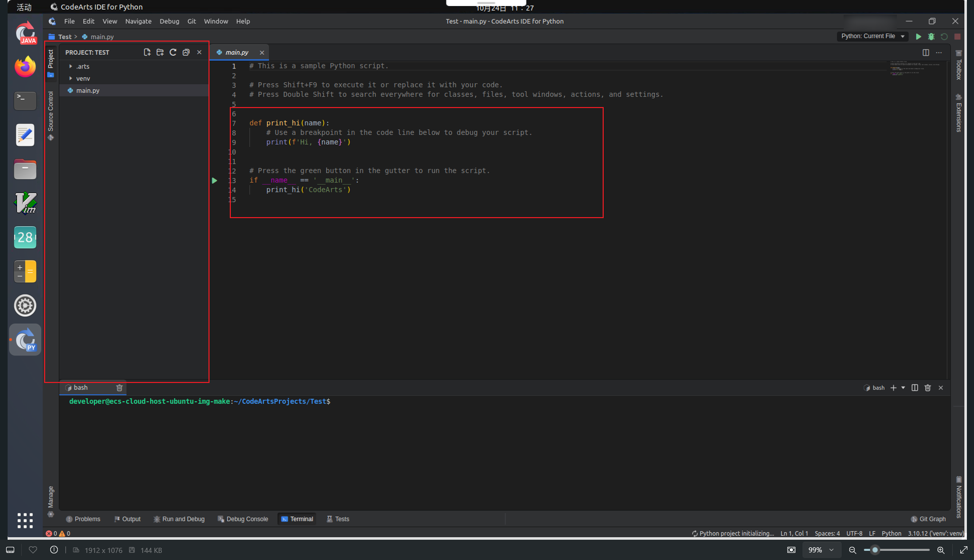974x560 pixels.
Task: Switch to the Problems tab
Action: [83, 519]
